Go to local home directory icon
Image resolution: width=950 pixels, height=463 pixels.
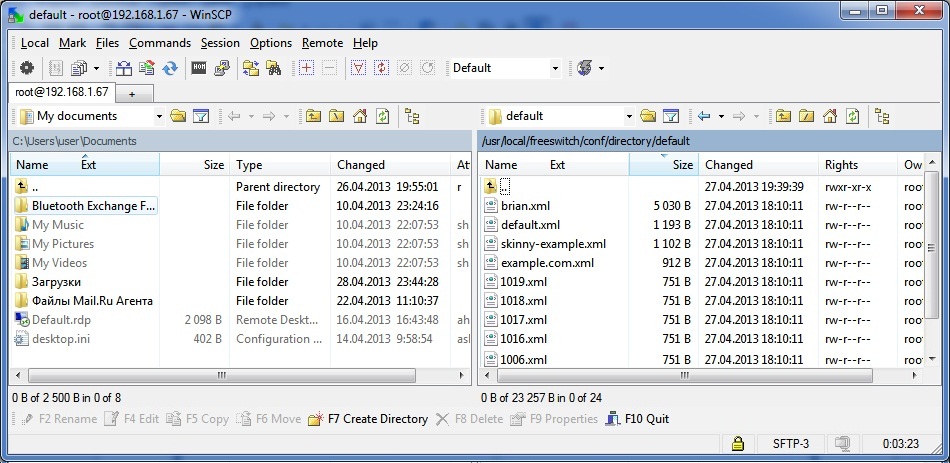point(360,116)
